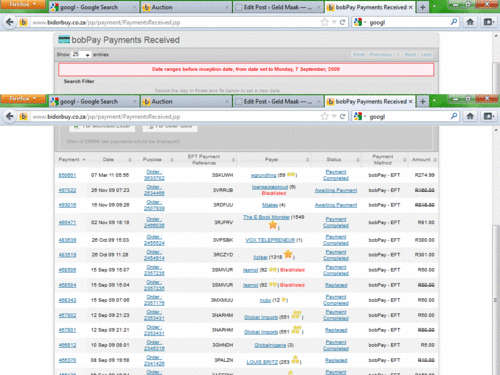
Task: Go to Home in lower browser window
Action: coord(470,116)
